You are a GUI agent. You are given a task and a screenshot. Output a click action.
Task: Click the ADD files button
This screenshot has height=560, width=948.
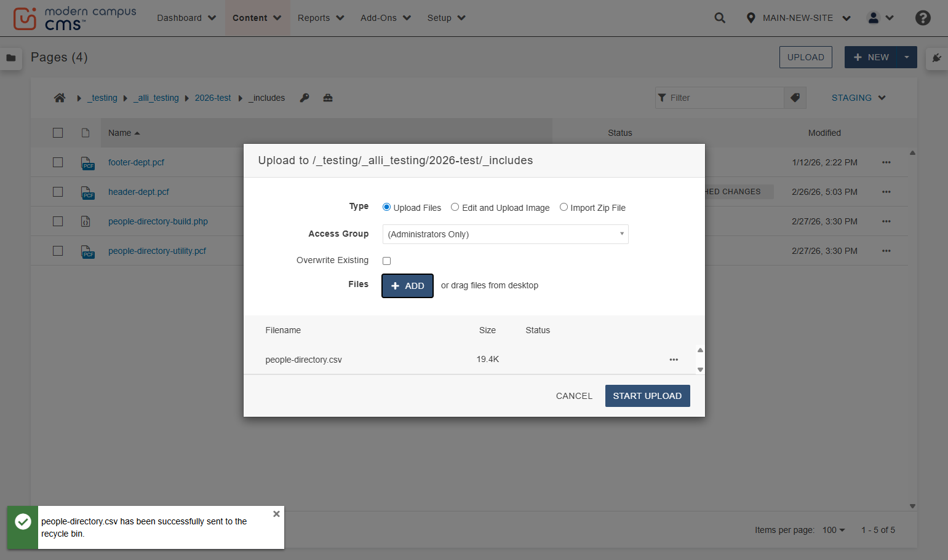point(407,286)
